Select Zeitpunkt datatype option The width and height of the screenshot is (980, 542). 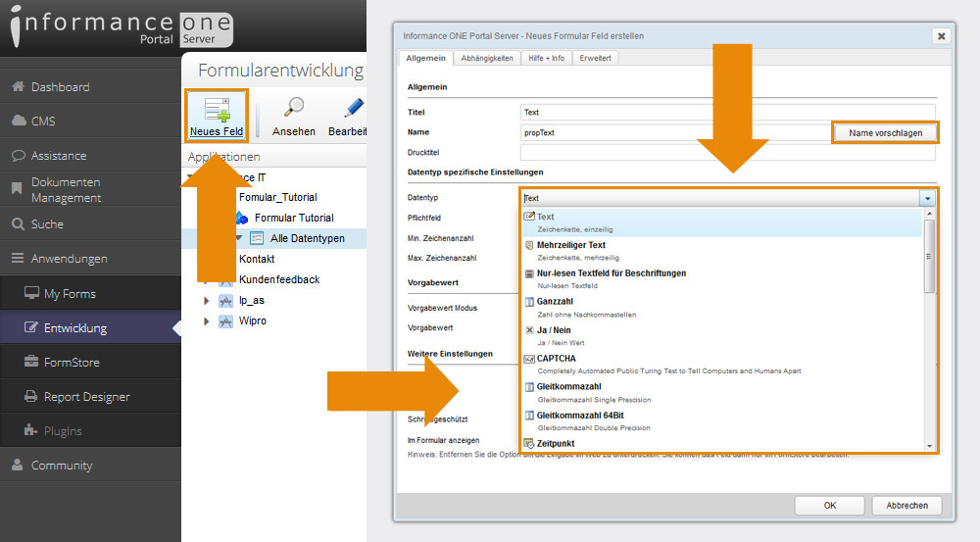tap(722, 443)
